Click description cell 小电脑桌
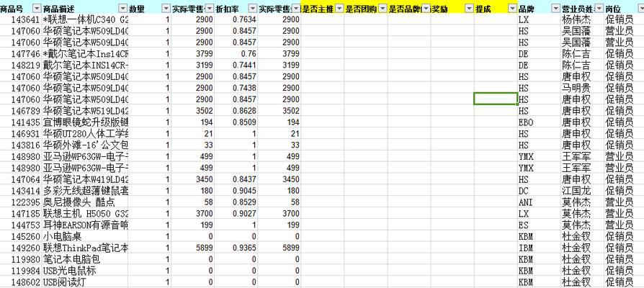This screenshot has height=288, width=644. (x=85, y=237)
